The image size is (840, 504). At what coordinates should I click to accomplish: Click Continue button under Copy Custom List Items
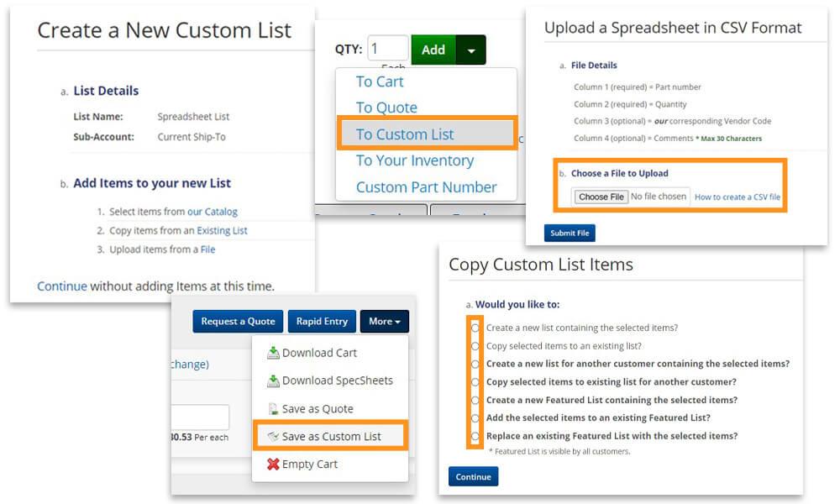click(473, 476)
